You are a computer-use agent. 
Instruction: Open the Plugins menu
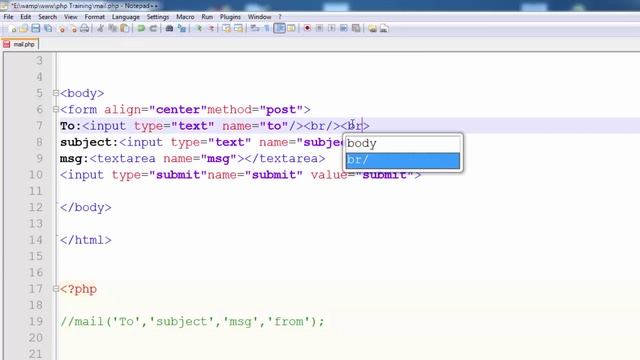pyautogui.click(x=230, y=17)
